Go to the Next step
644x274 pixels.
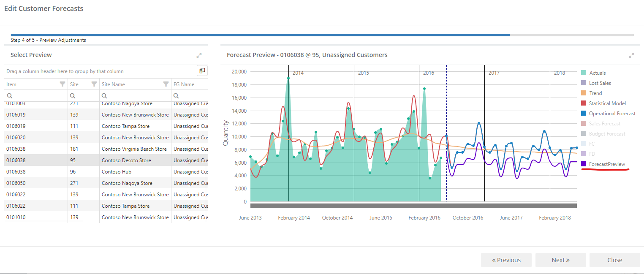coord(560,260)
